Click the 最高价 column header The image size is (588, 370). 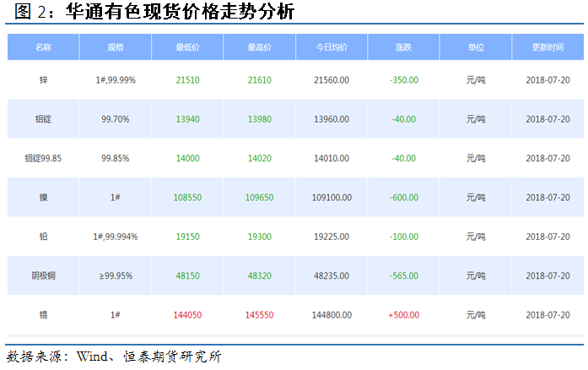click(x=260, y=47)
